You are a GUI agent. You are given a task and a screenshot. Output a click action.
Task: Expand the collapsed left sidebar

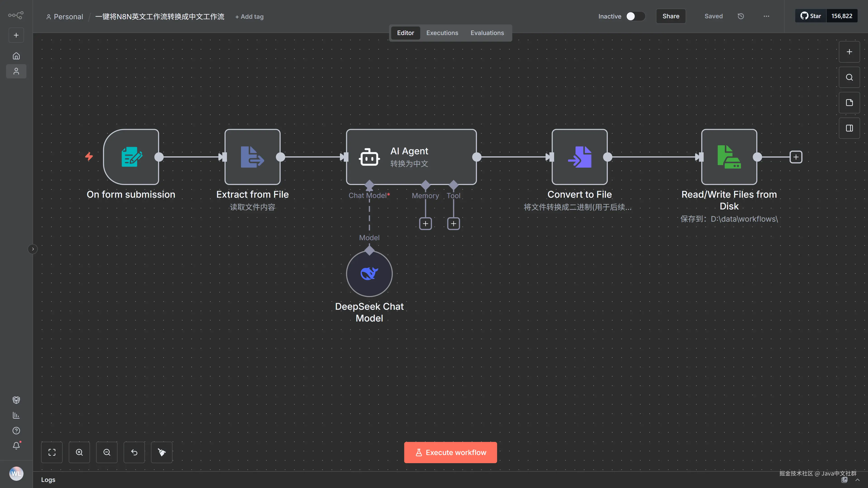point(33,249)
